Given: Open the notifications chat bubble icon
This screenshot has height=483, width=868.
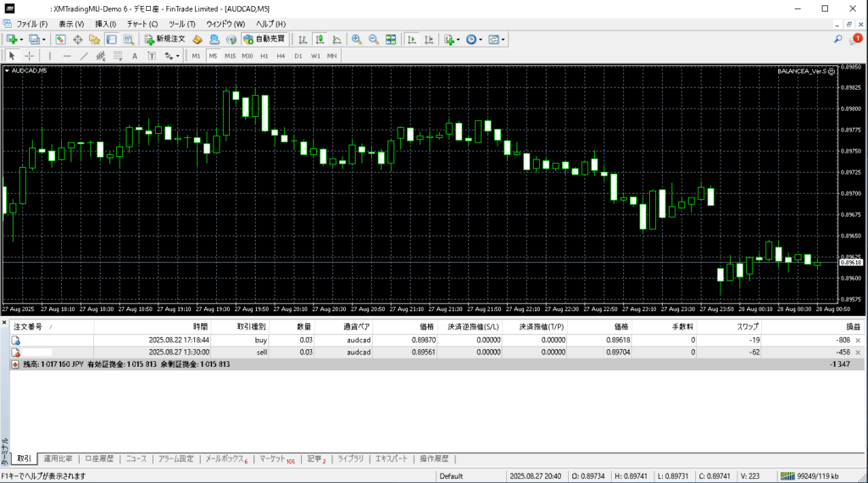Looking at the screenshot, I should pyautogui.click(x=856, y=39).
